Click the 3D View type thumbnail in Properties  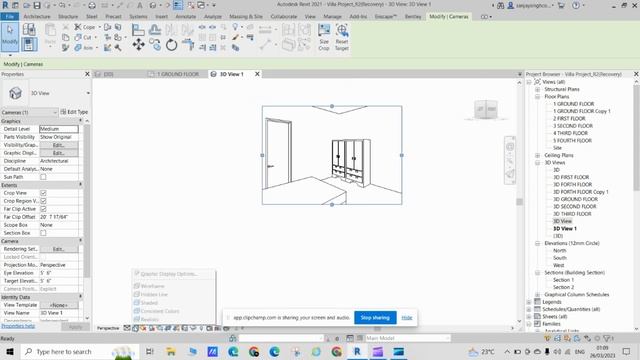coord(15,93)
